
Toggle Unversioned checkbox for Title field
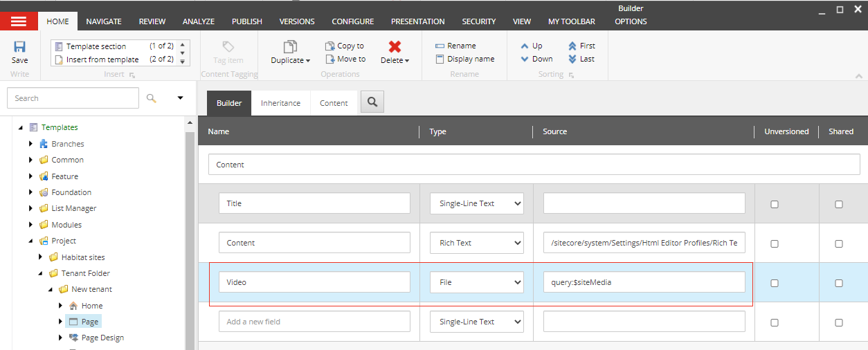tap(775, 204)
